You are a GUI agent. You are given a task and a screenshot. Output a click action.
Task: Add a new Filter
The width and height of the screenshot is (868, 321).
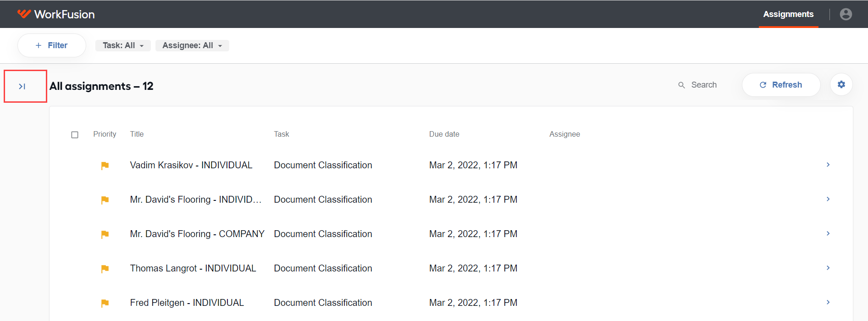tap(52, 45)
